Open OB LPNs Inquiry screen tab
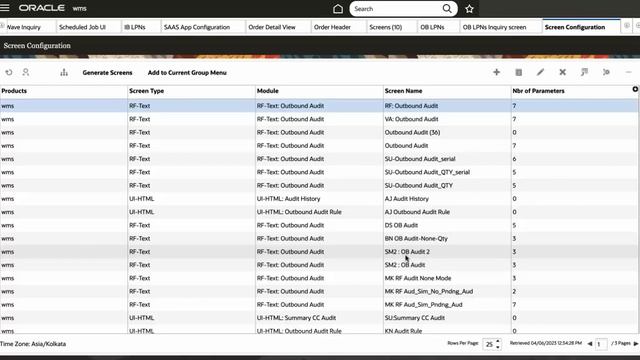The width and height of the screenshot is (640, 360). click(x=494, y=27)
